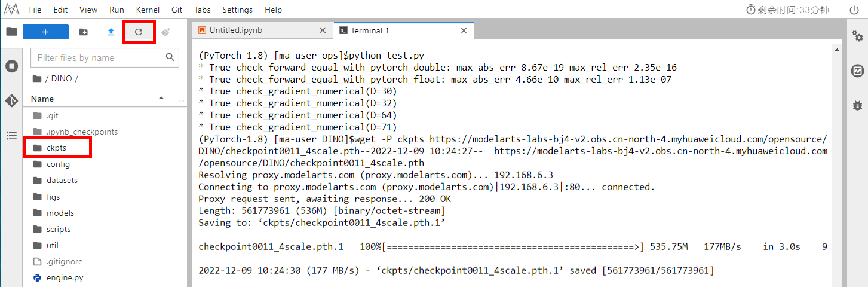Click the blue new launcher plus button
The width and height of the screenshot is (868, 287).
point(45,32)
